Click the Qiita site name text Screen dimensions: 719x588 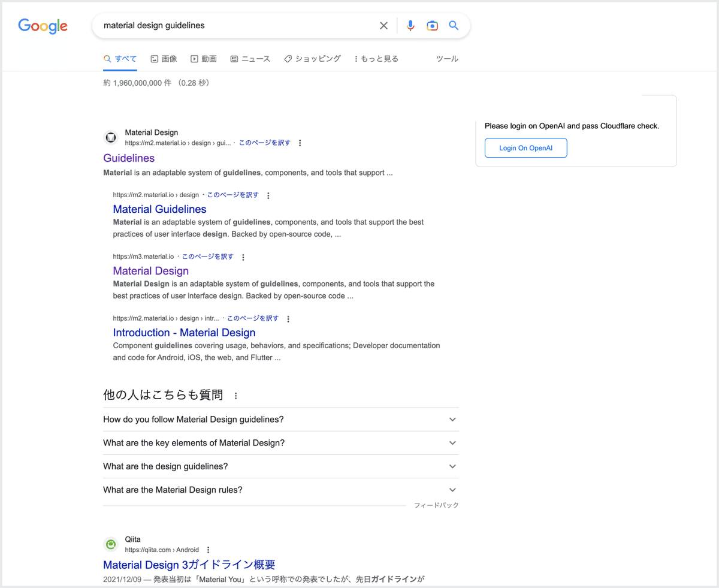[x=133, y=539]
